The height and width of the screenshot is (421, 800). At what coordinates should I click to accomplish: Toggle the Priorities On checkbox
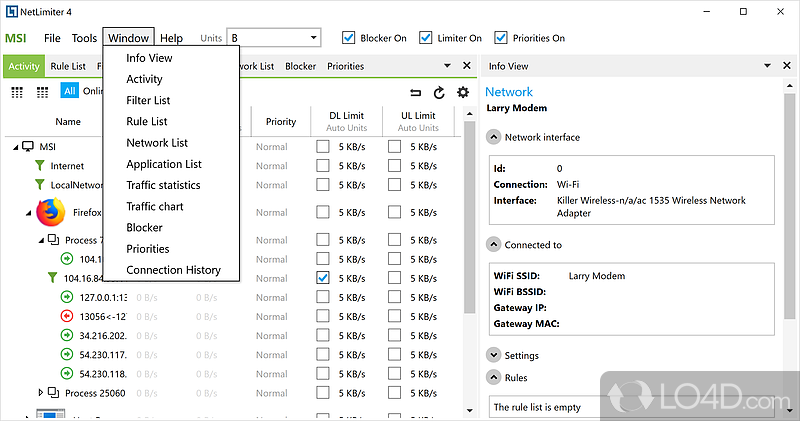point(503,38)
